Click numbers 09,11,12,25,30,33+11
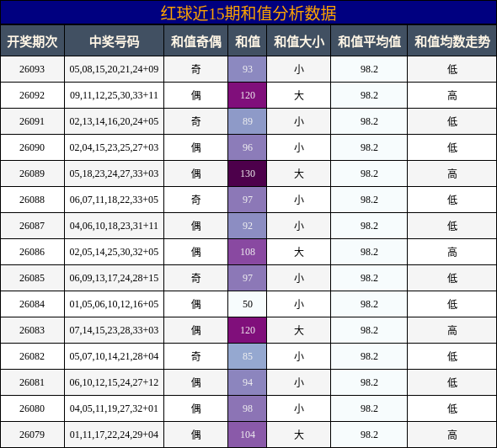This screenshot has width=497, height=448. [x=114, y=95]
